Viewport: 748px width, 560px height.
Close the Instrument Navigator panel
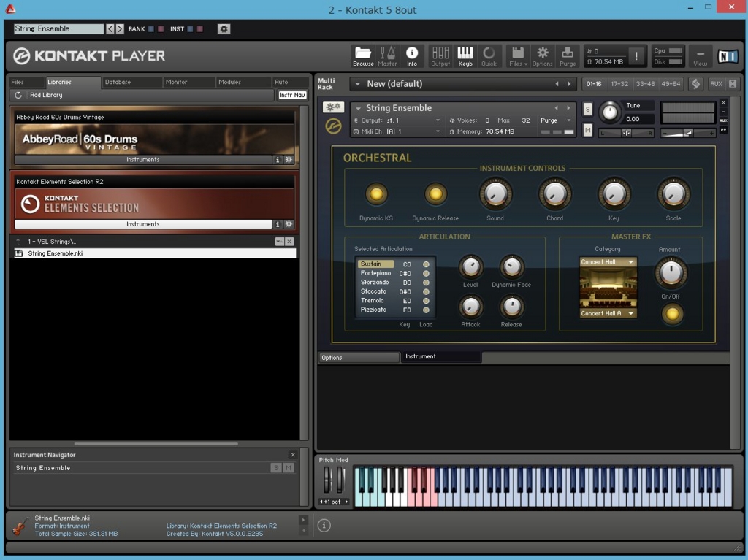pos(293,455)
